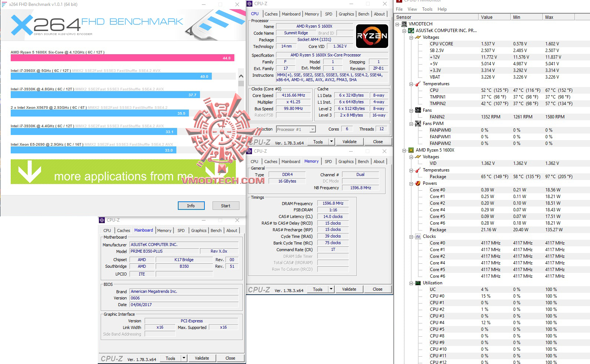590x364 pixels.
Task: Click the Start button in x264 Benchmark
Action: tap(226, 206)
